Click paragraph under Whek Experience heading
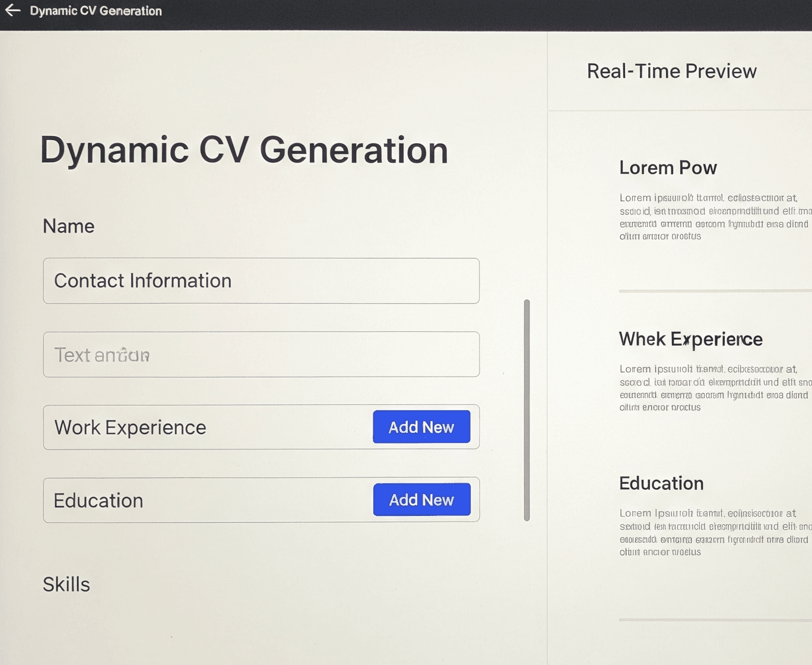 (x=712, y=388)
